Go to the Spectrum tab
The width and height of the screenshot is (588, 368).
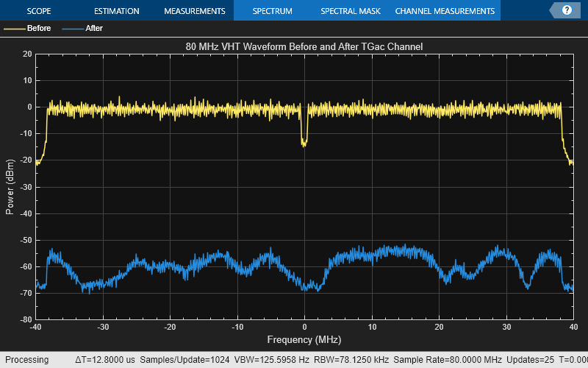coord(272,11)
